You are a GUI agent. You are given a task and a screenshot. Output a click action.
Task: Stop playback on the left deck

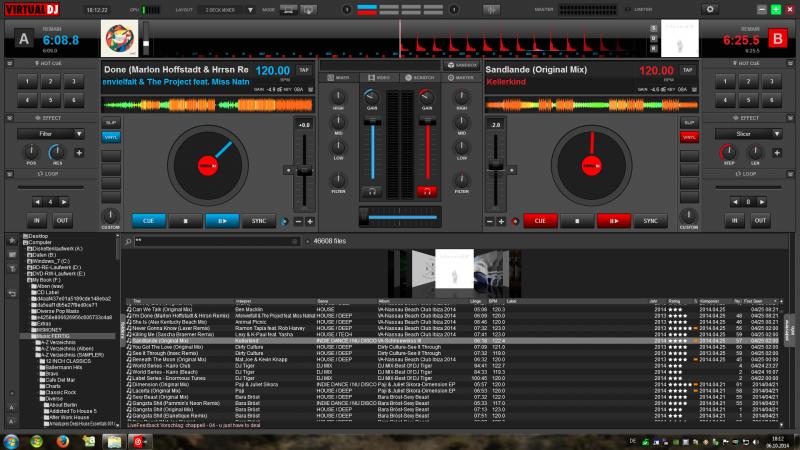pyautogui.click(x=184, y=220)
